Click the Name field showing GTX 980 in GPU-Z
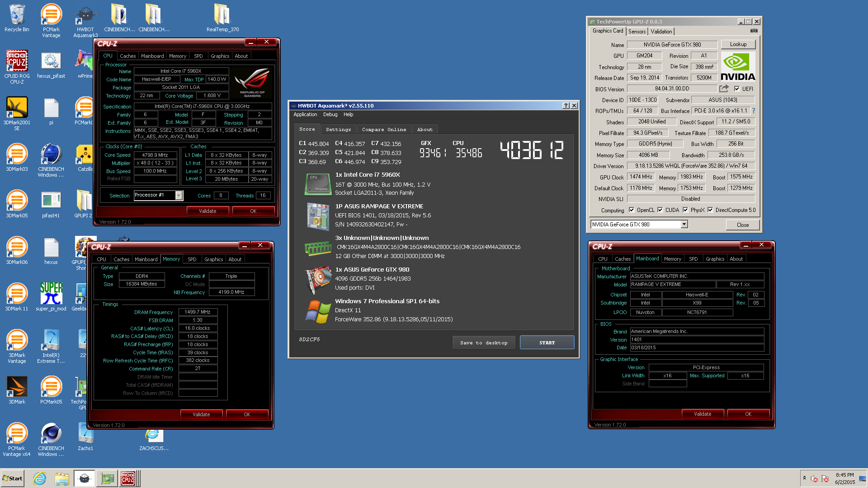Image resolution: width=868 pixels, height=488 pixels. tap(672, 45)
